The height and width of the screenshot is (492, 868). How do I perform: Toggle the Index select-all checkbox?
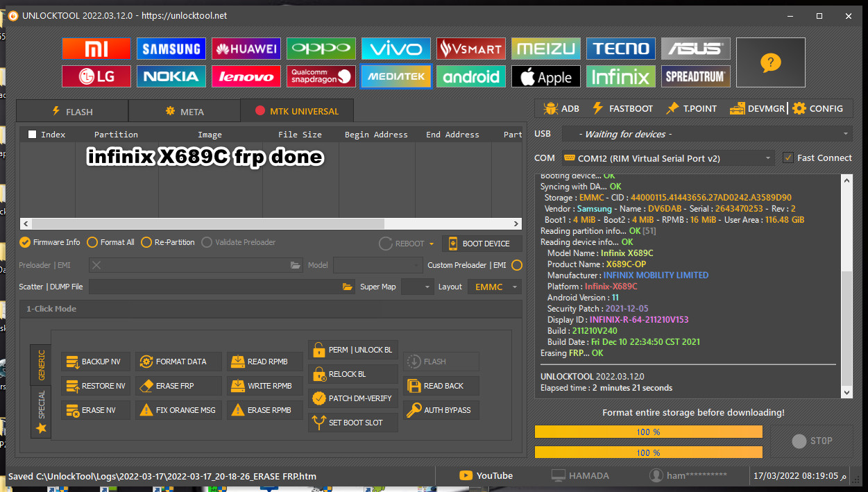32,135
